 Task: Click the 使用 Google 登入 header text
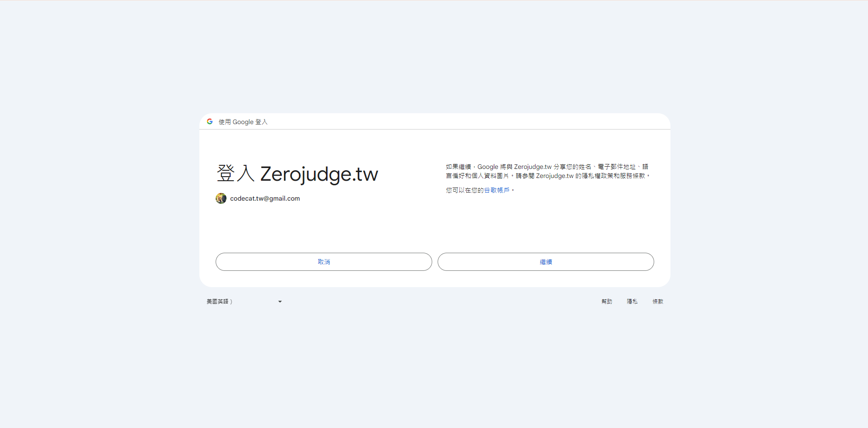point(242,121)
